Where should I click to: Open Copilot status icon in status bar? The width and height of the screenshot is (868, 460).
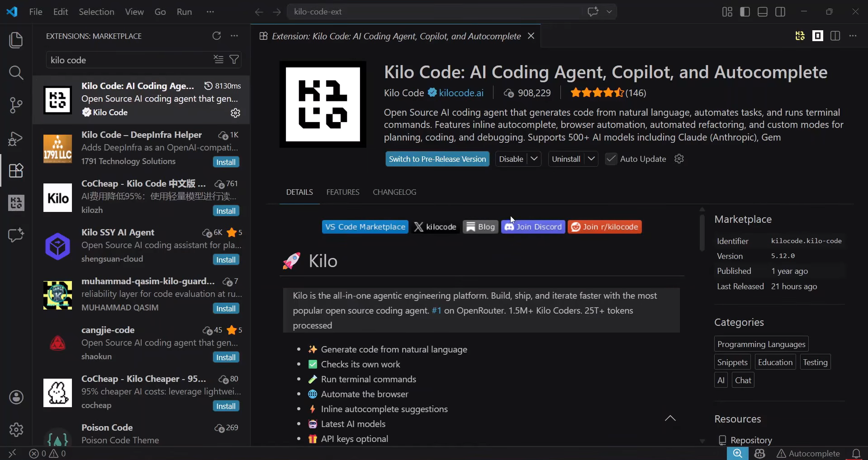tap(760, 453)
